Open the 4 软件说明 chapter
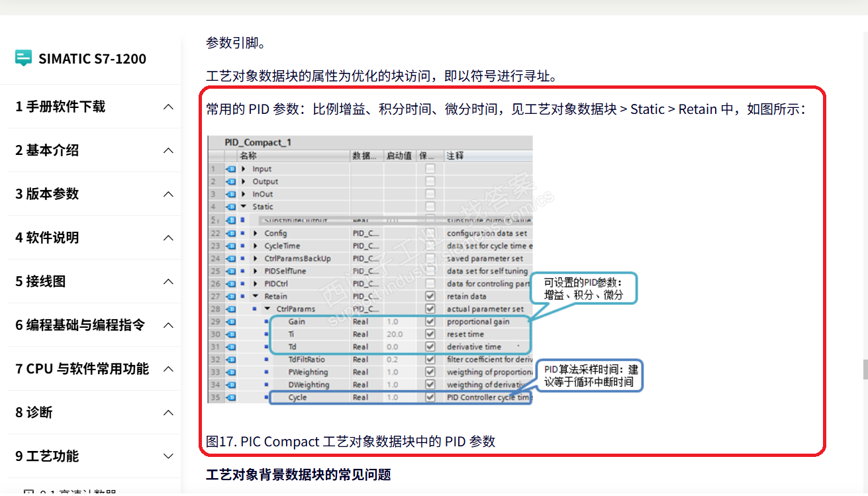Image resolution: width=868 pixels, height=496 pixels. (x=47, y=238)
